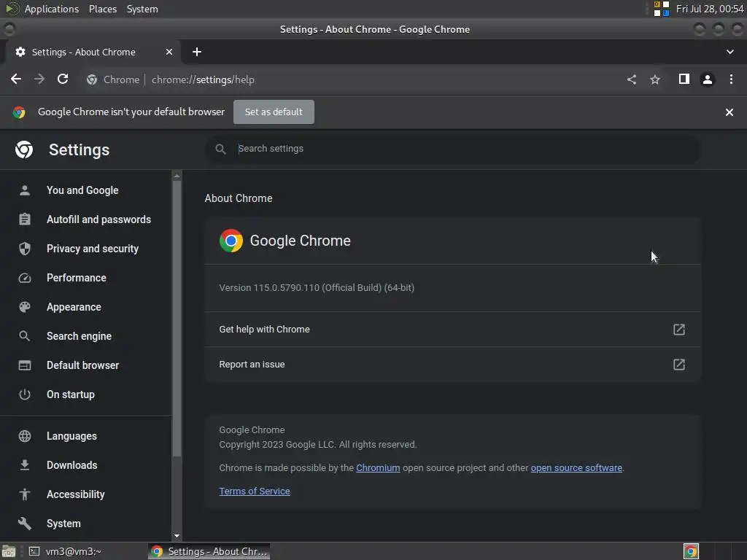
Task: Expand the tab search chevron
Action: click(x=729, y=52)
